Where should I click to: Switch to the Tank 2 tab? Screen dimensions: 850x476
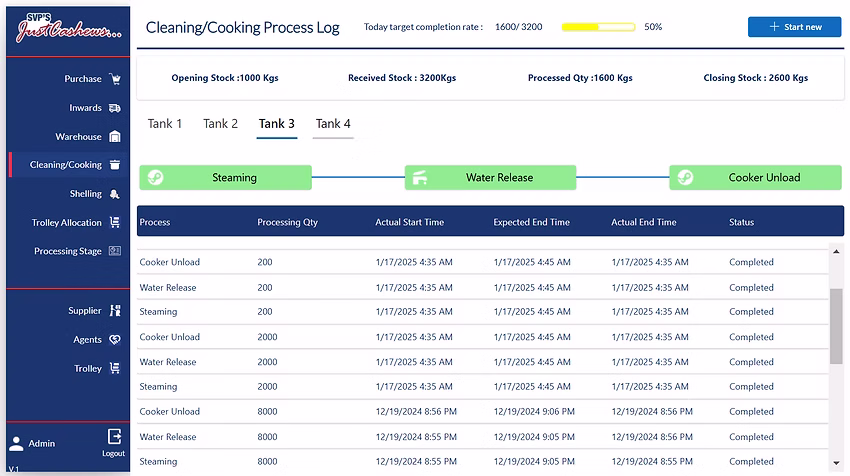tap(220, 124)
